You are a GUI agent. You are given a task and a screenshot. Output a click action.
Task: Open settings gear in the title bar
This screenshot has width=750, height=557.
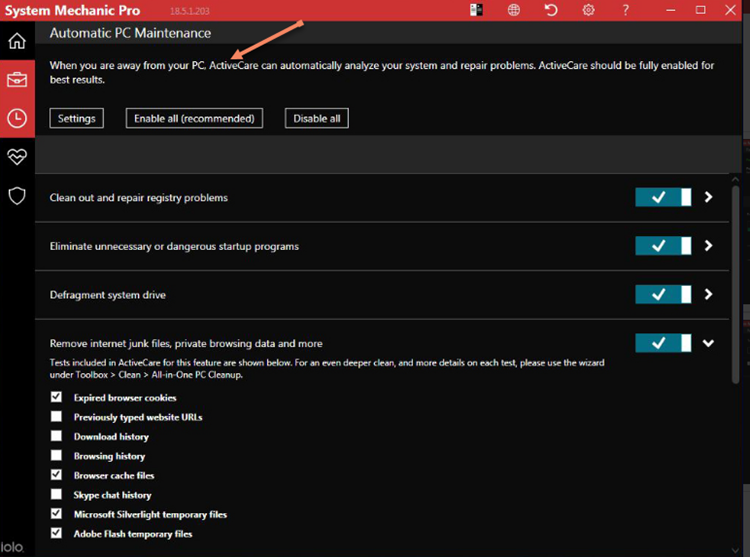(x=588, y=10)
